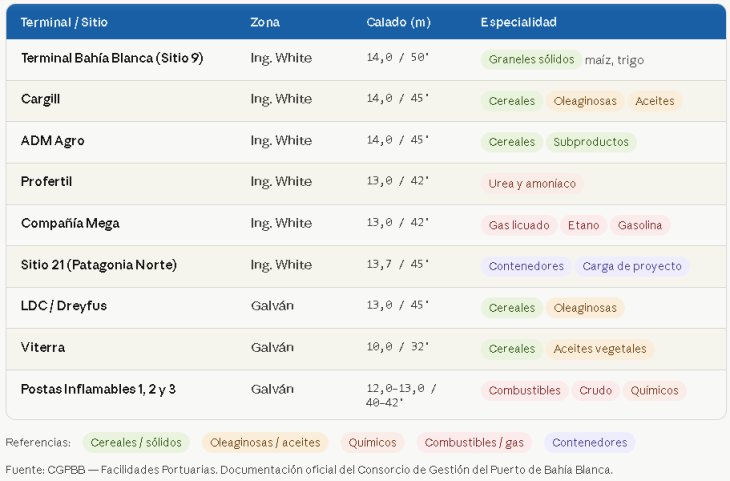Click the Etano tag
The image size is (730, 481).
click(x=583, y=225)
